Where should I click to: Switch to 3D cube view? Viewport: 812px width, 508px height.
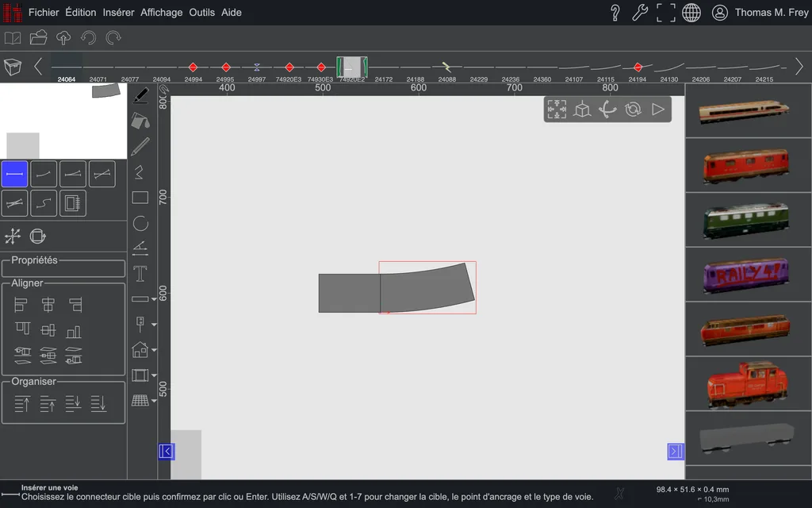coord(582,110)
